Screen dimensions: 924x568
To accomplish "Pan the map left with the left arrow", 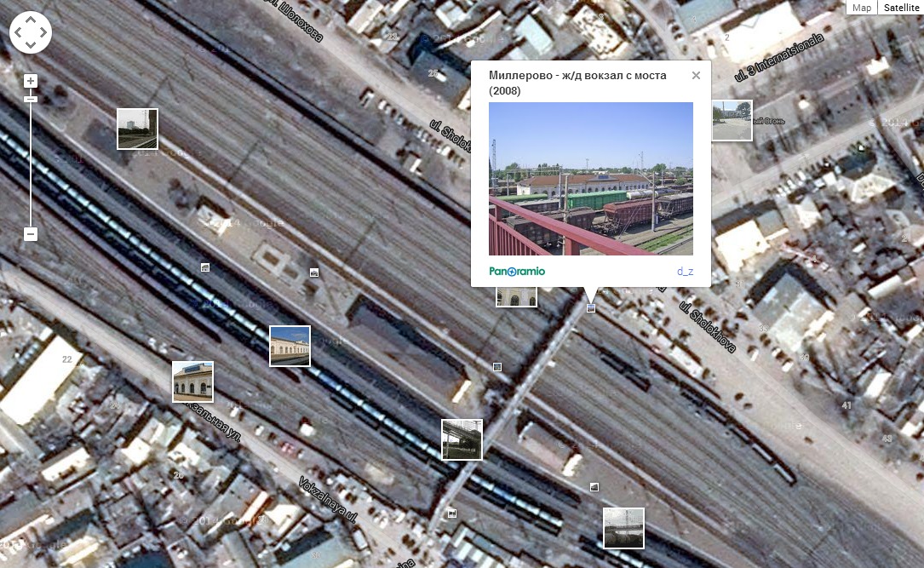I will [x=18, y=32].
